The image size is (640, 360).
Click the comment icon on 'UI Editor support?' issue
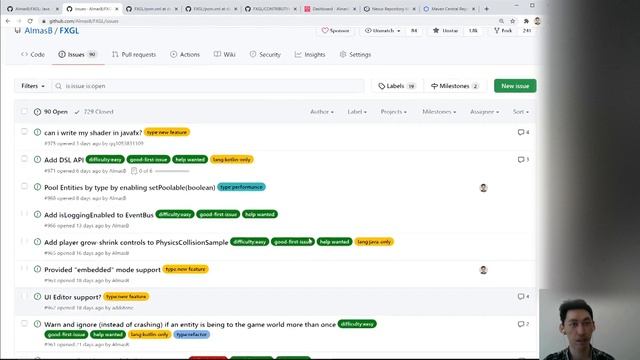pyautogui.click(x=521, y=297)
